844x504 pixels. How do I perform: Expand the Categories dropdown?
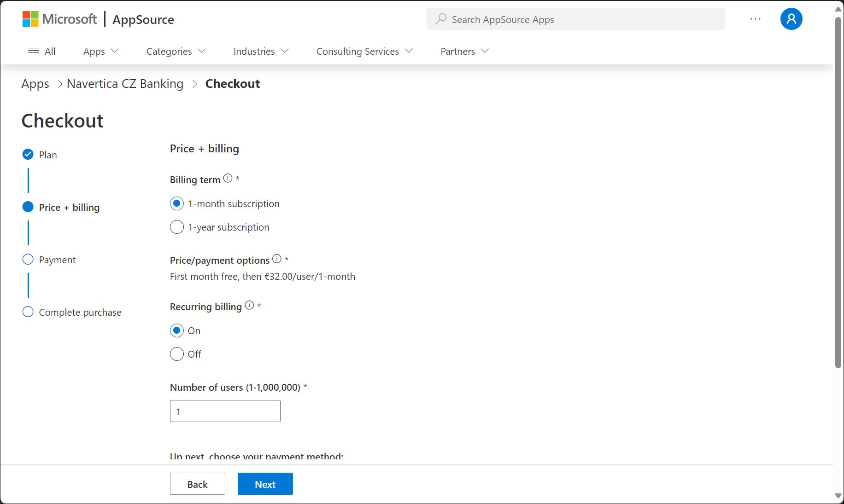point(176,51)
